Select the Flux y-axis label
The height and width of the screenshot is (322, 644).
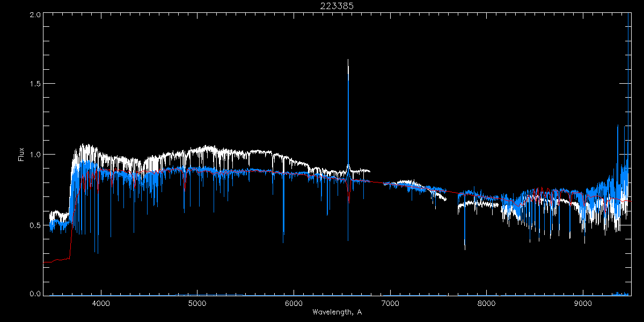[21, 154]
